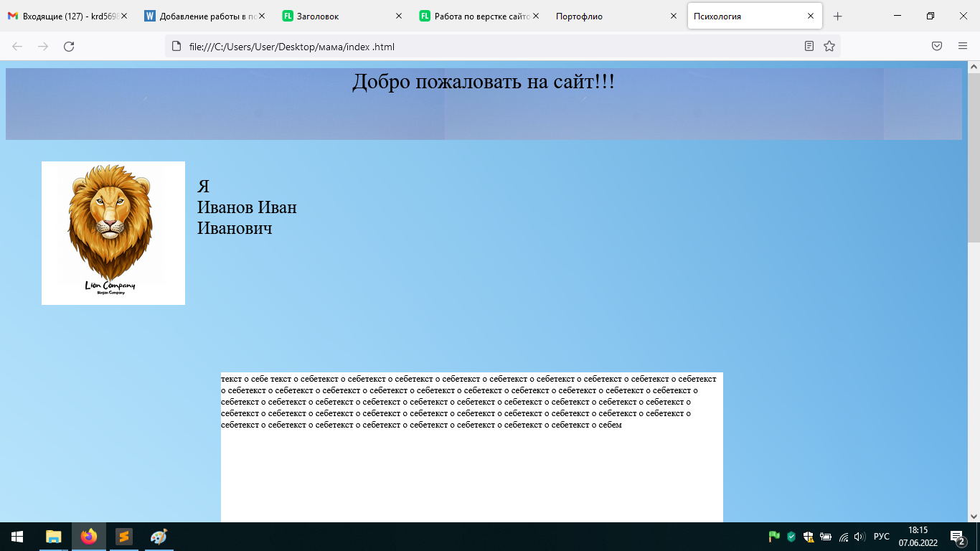Click the Lion Company logo image

[x=113, y=233]
